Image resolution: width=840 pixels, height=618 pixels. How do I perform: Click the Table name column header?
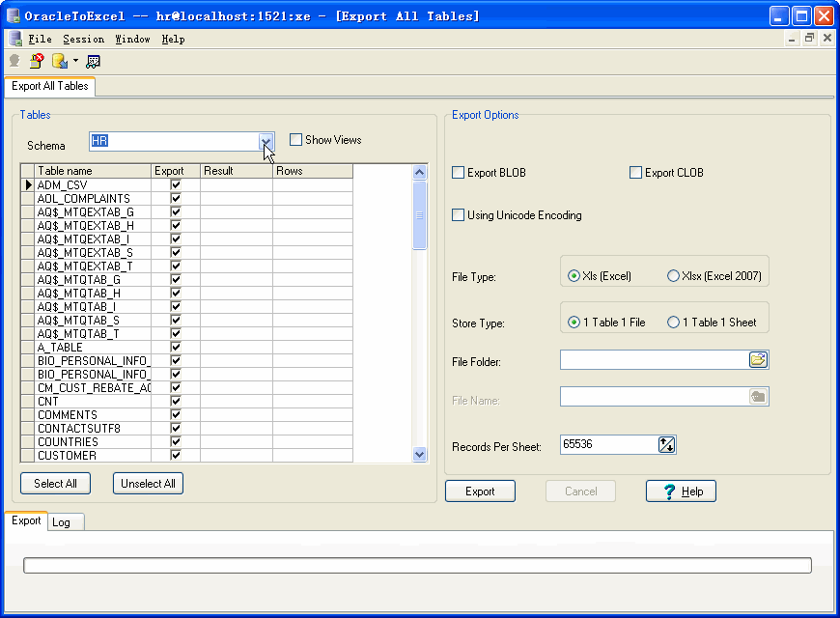(x=93, y=171)
